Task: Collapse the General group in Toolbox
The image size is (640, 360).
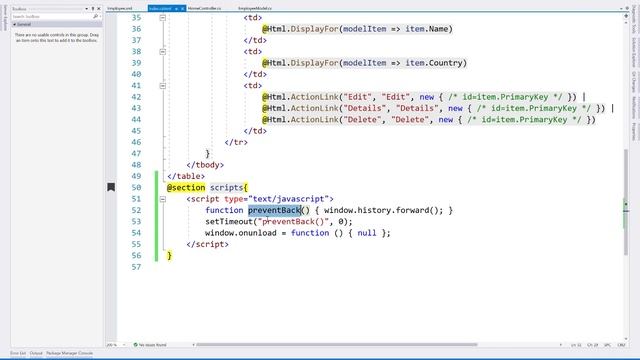Action: click(15, 24)
